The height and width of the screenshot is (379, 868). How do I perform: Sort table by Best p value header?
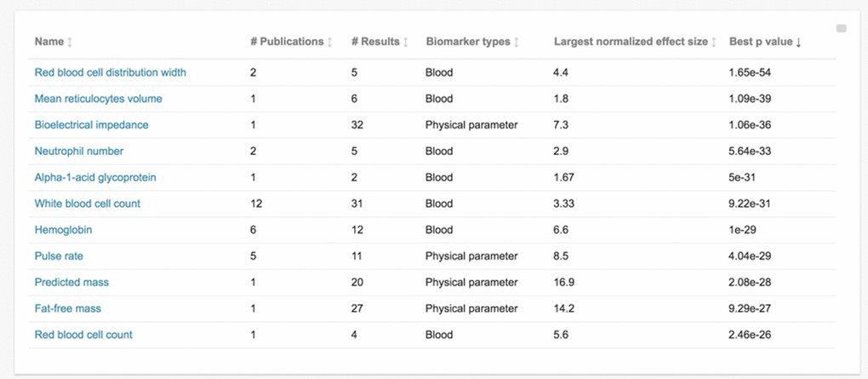coord(760,43)
